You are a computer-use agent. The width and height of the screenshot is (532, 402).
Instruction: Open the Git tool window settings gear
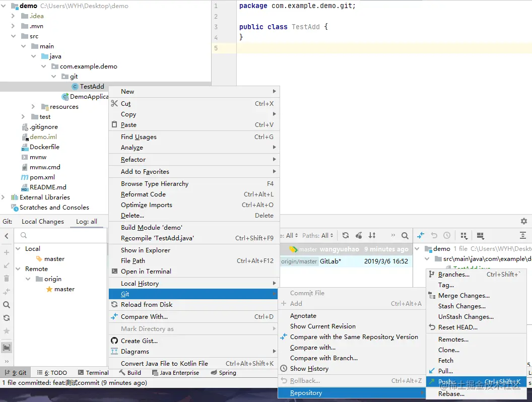[x=524, y=221]
